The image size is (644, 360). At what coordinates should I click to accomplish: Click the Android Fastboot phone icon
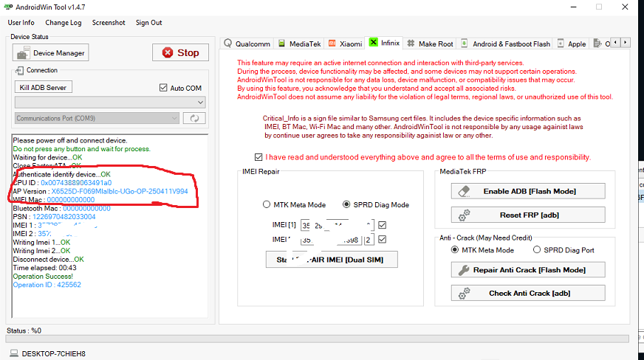click(464, 43)
